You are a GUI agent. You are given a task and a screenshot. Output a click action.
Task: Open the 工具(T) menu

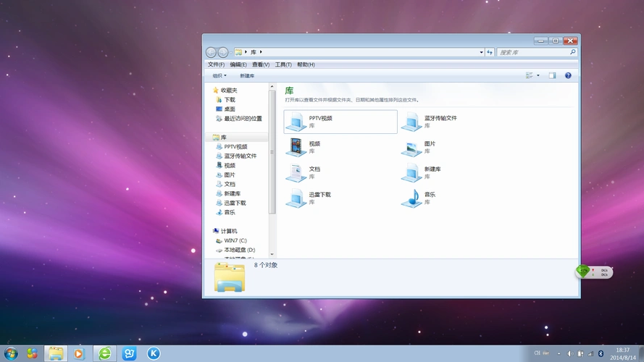pos(283,64)
